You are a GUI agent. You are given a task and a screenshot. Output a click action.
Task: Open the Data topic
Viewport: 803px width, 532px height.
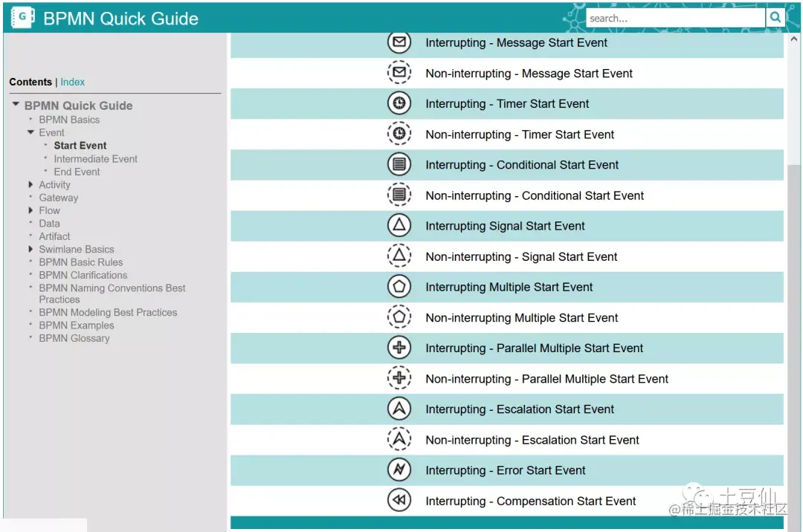(49, 224)
